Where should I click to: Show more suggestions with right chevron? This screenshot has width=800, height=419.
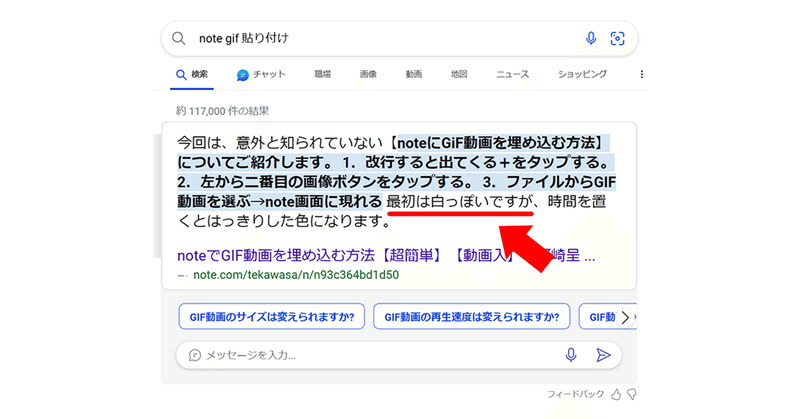[625, 317]
